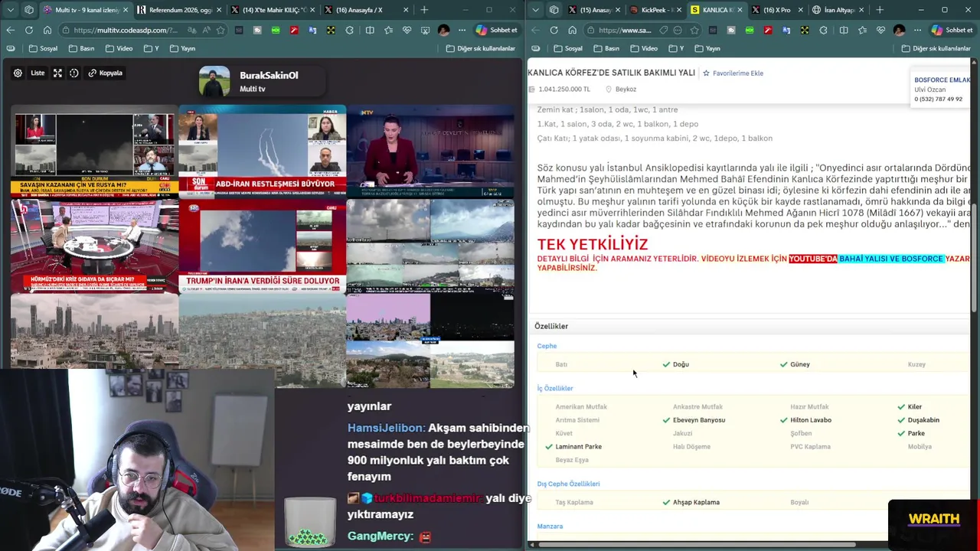Click Kopyala button in Multi TV
Image resolution: width=980 pixels, height=551 pixels.
tap(106, 73)
